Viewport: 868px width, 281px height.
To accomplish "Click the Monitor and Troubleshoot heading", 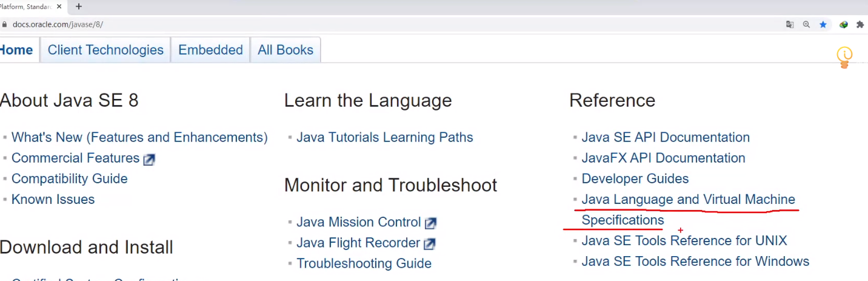I will pos(391,185).
